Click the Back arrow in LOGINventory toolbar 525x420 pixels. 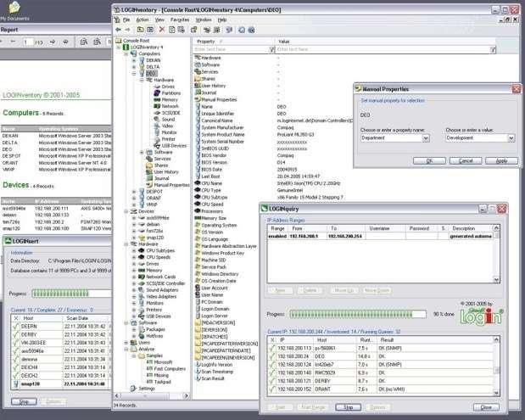(118, 30)
